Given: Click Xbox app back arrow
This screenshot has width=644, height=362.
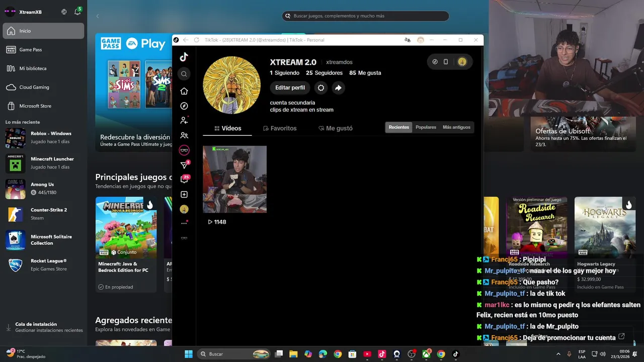Looking at the screenshot, I should click(x=98, y=16).
